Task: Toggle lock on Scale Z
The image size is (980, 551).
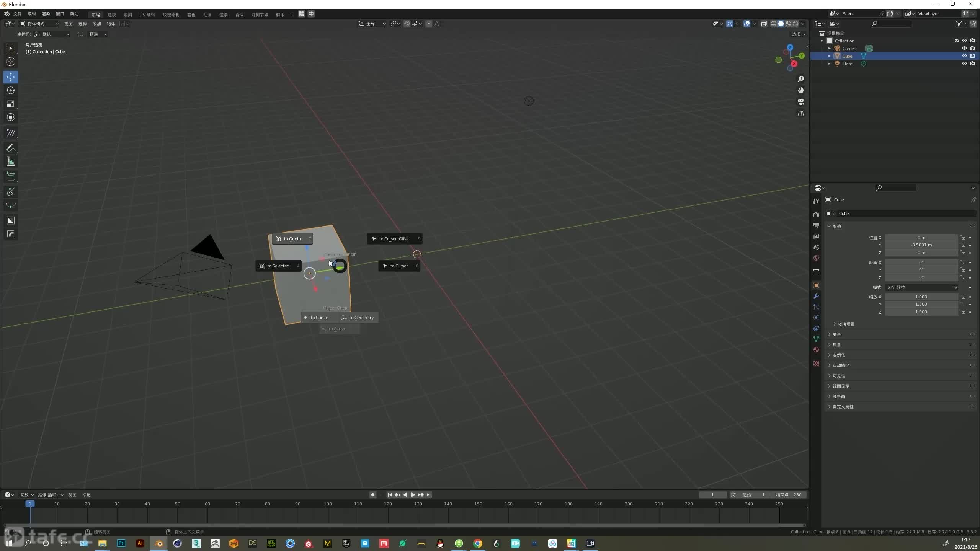Action: tap(962, 312)
